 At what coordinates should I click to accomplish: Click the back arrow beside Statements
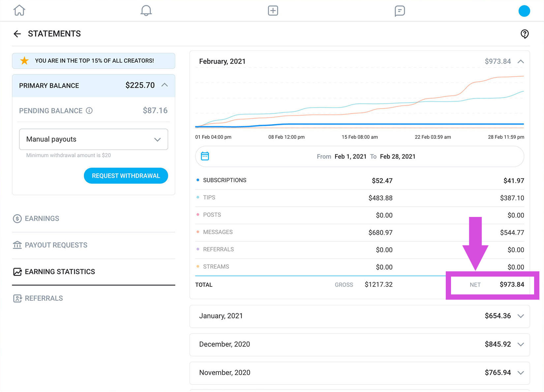(17, 34)
